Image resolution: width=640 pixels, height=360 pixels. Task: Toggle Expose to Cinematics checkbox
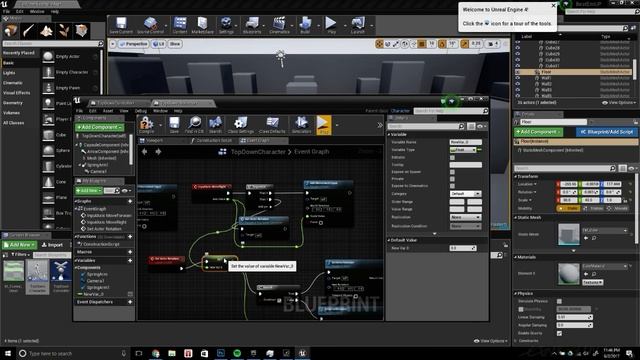click(x=452, y=186)
